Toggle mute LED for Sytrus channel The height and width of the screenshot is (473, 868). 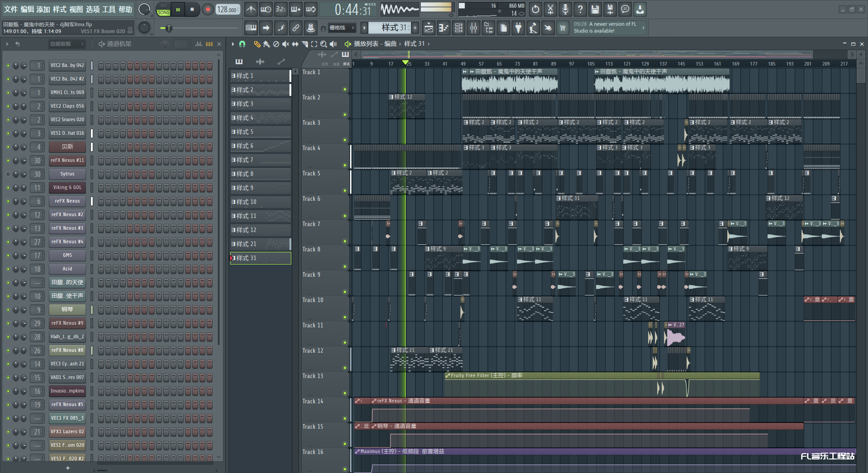tap(8, 174)
